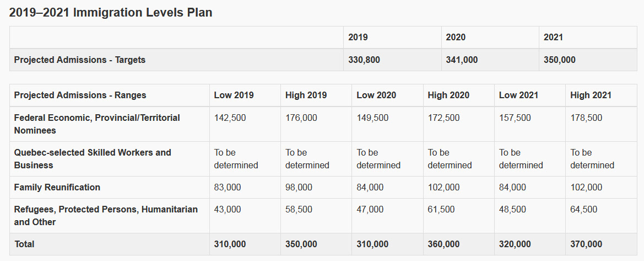Click the 370,000 total for High 2021
The image size is (644, 261).
point(586,244)
